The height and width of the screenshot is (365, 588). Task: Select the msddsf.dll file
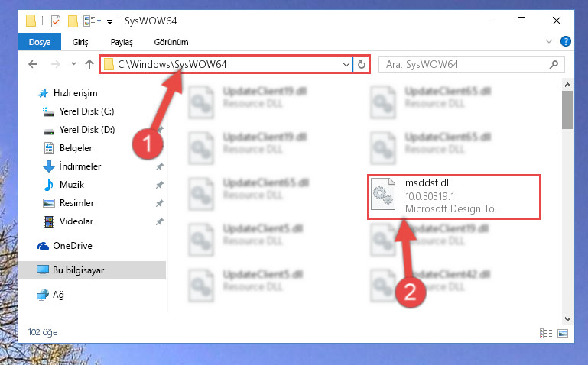[x=453, y=196]
